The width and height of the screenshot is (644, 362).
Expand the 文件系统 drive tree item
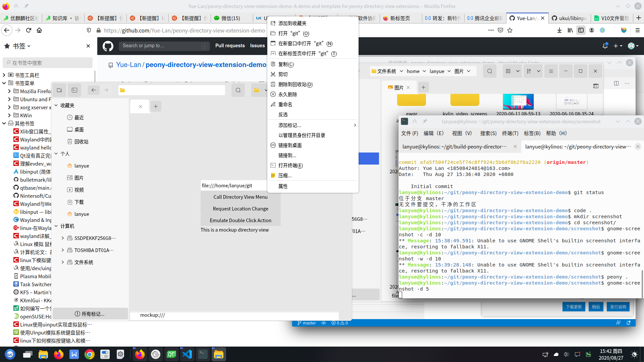click(63, 262)
